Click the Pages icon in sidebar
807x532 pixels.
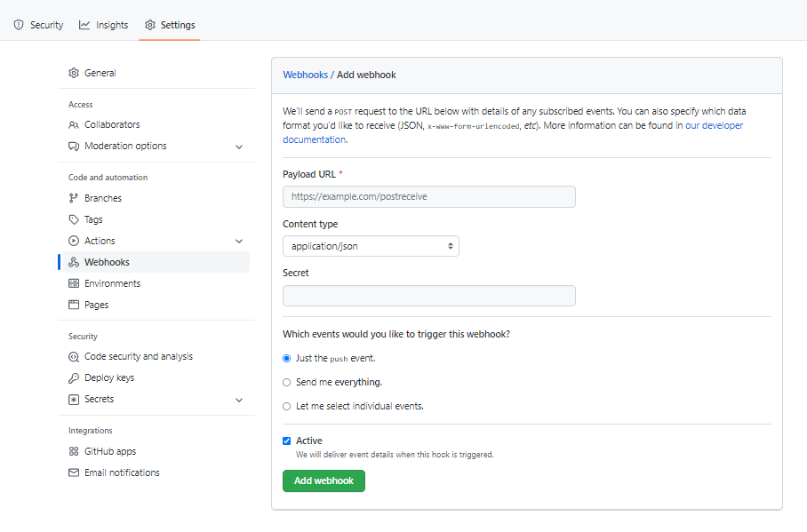[x=74, y=305]
